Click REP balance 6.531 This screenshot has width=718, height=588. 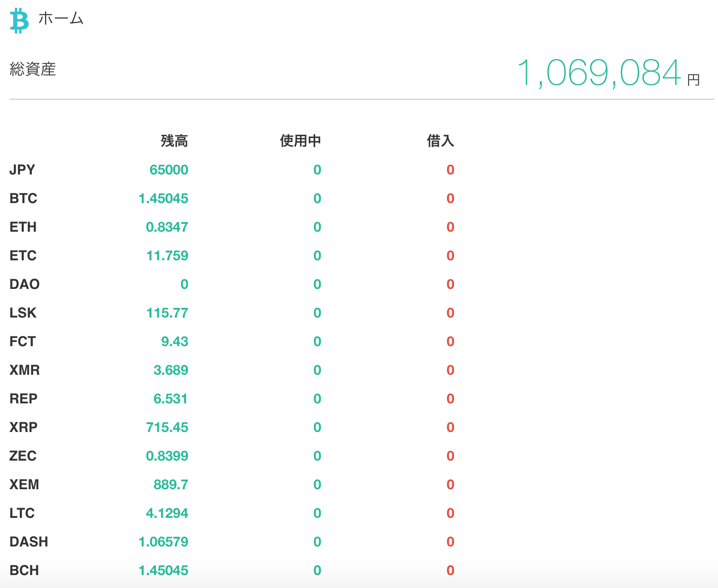pos(171,398)
